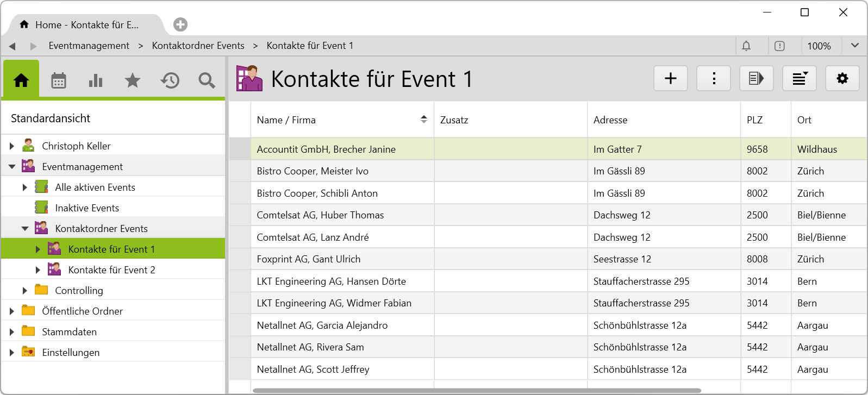Open sidebar search magnifier icon

point(207,80)
